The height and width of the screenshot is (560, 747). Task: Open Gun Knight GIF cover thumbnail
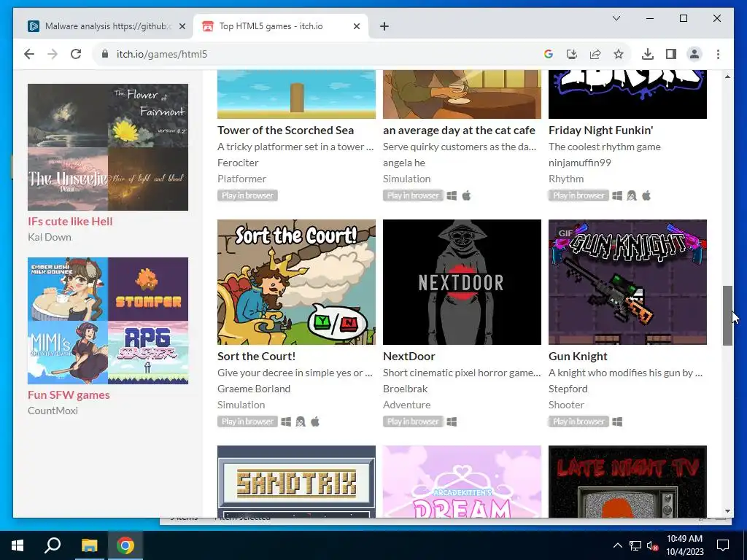(627, 282)
